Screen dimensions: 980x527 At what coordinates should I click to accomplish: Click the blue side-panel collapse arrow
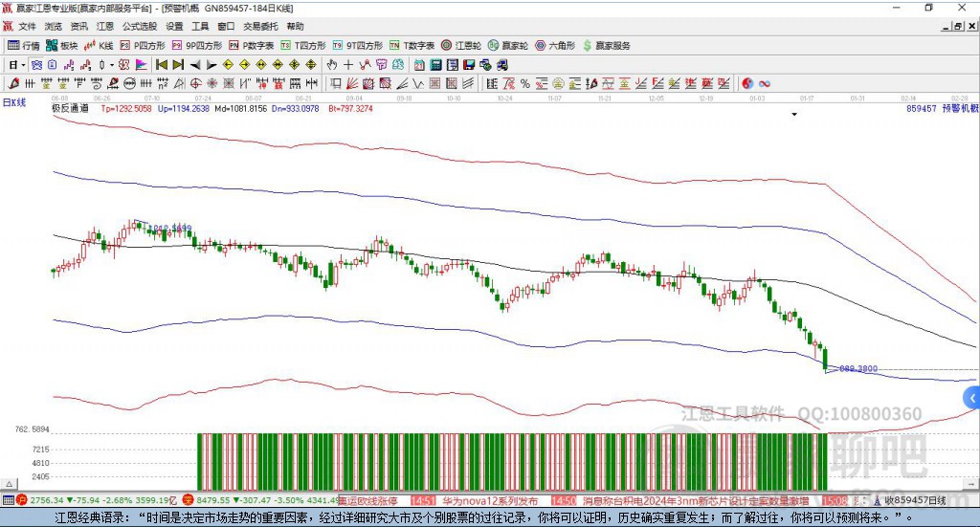pyautogui.click(x=972, y=398)
